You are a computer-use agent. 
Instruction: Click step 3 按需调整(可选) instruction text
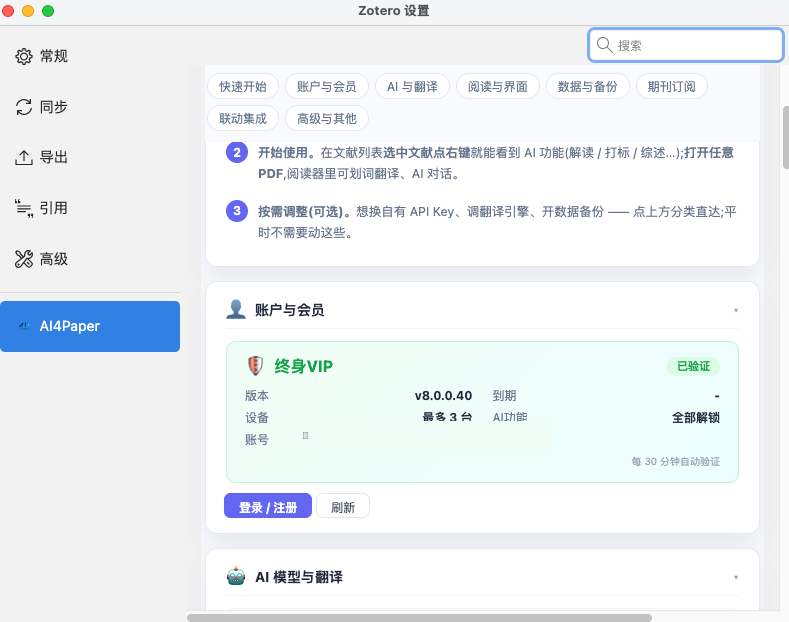(x=497, y=221)
